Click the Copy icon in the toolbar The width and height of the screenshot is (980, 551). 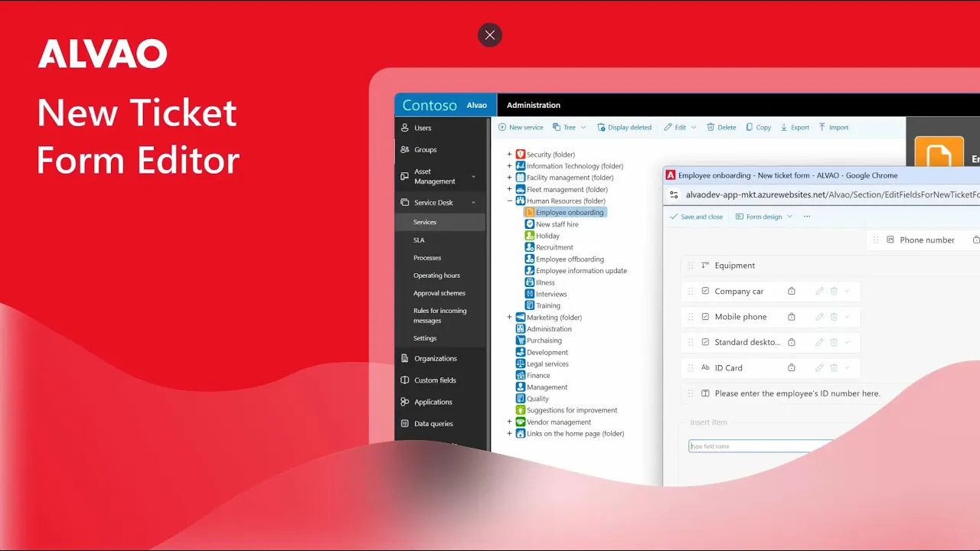[750, 128]
